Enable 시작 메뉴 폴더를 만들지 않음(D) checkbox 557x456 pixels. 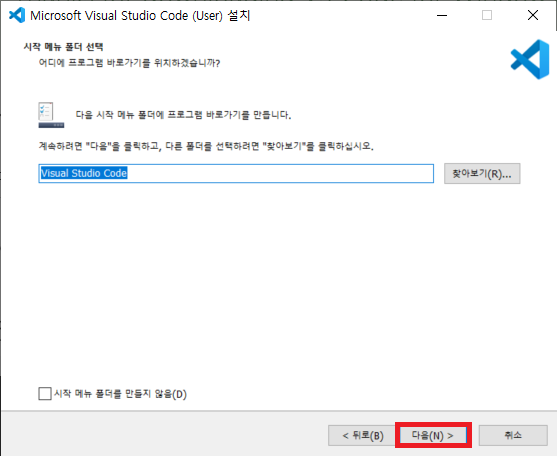[x=45, y=394]
